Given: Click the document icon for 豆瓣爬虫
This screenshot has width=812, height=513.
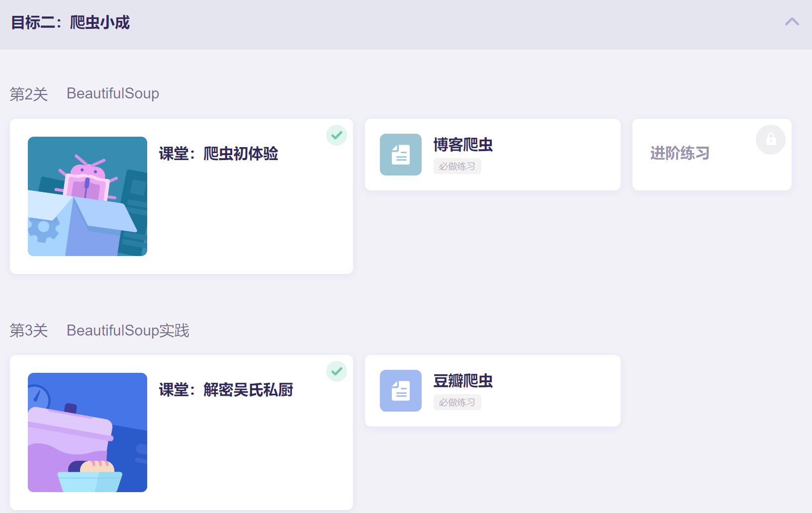Looking at the screenshot, I should click(401, 391).
